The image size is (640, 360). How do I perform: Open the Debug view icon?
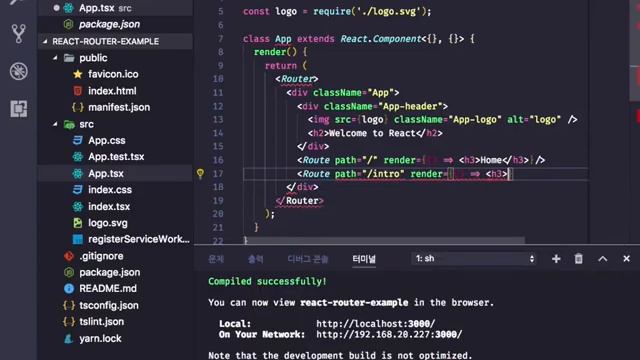[19, 71]
